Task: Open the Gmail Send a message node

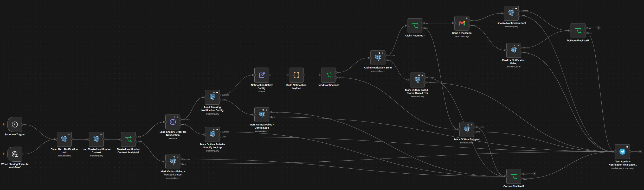Action: [x=462, y=23]
